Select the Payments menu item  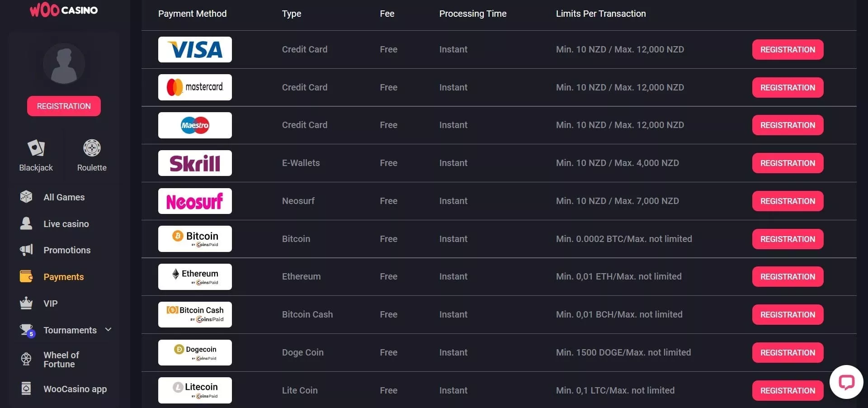pyautogui.click(x=63, y=277)
